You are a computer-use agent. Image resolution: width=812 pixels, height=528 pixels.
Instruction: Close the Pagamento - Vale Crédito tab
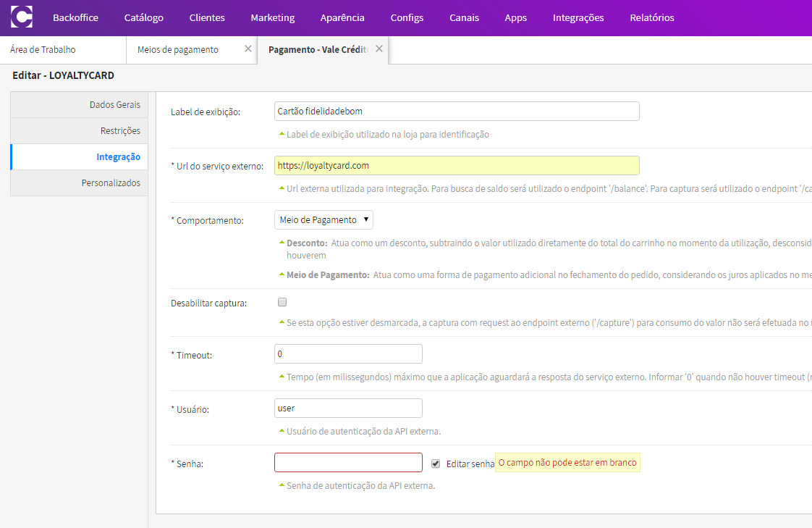point(379,49)
